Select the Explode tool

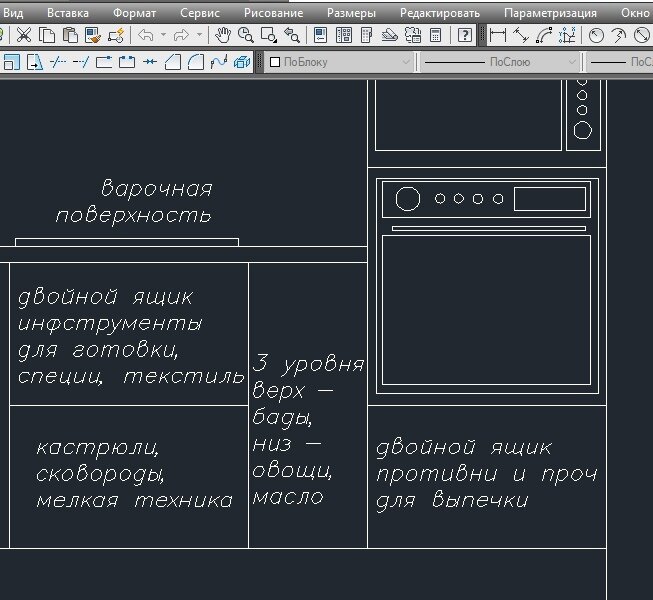pyautogui.click(x=242, y=62)
